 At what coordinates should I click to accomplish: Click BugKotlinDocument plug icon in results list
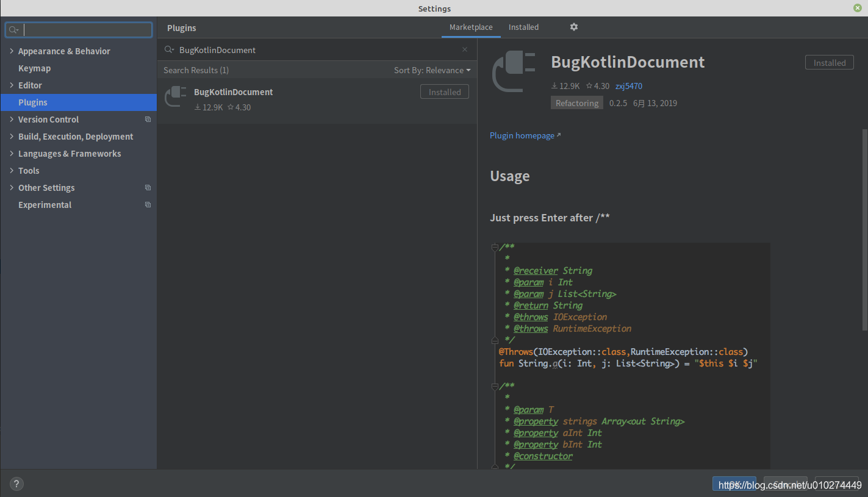(x=176, y=97)
